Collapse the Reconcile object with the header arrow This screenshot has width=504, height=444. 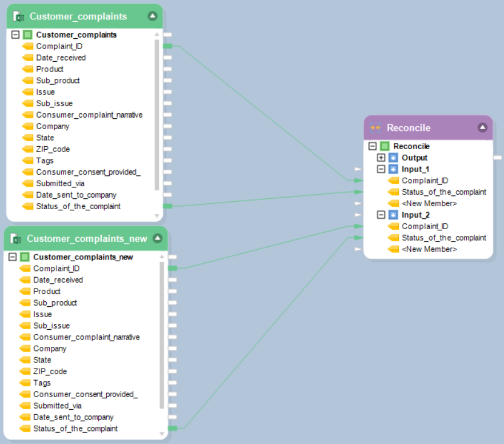point(482,127)
